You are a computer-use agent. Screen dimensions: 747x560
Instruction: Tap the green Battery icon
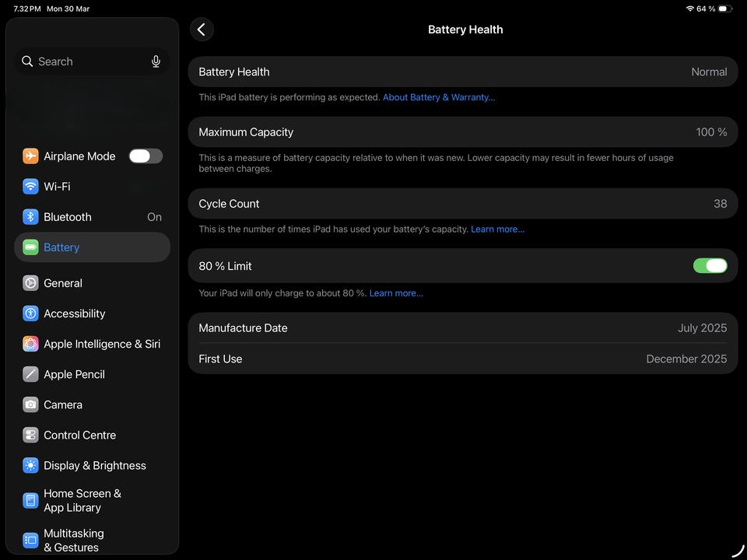coord(30,247)
